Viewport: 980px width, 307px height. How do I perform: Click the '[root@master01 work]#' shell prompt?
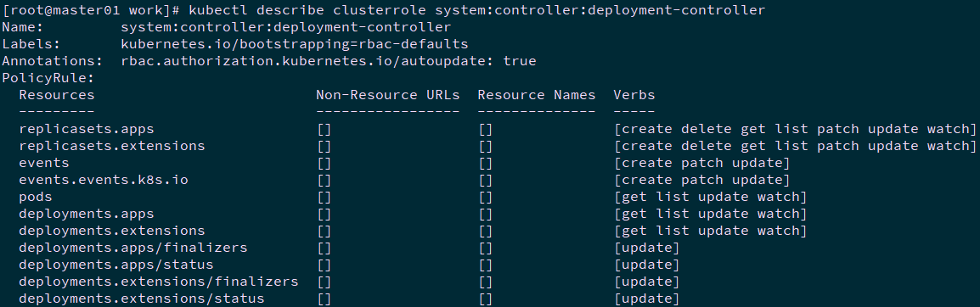point(91,11)
